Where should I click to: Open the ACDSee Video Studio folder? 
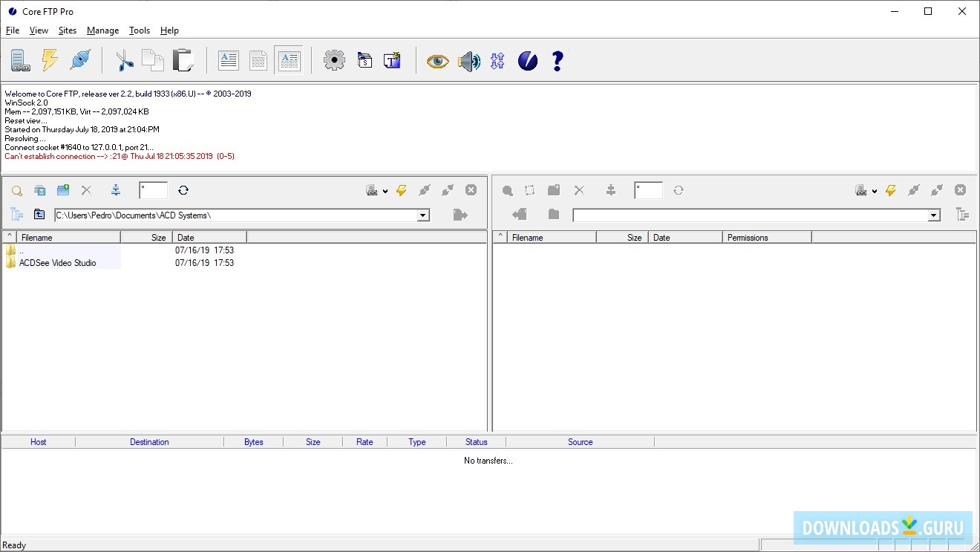pos(56,263)
